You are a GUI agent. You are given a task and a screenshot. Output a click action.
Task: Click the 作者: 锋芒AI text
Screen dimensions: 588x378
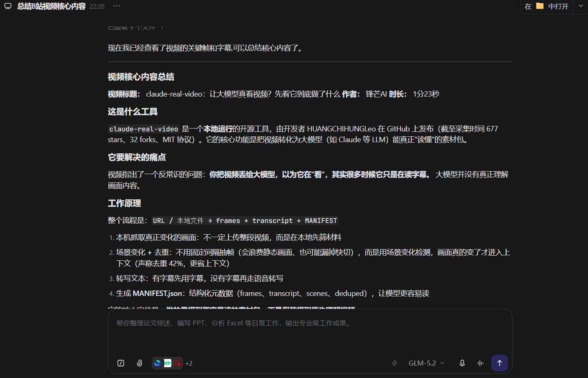364,94
